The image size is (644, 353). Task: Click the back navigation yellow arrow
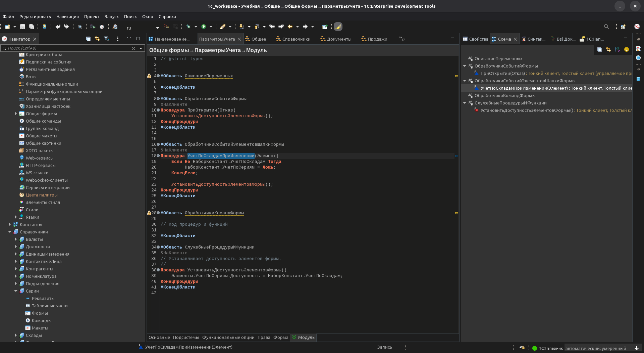tap(290, 27)
